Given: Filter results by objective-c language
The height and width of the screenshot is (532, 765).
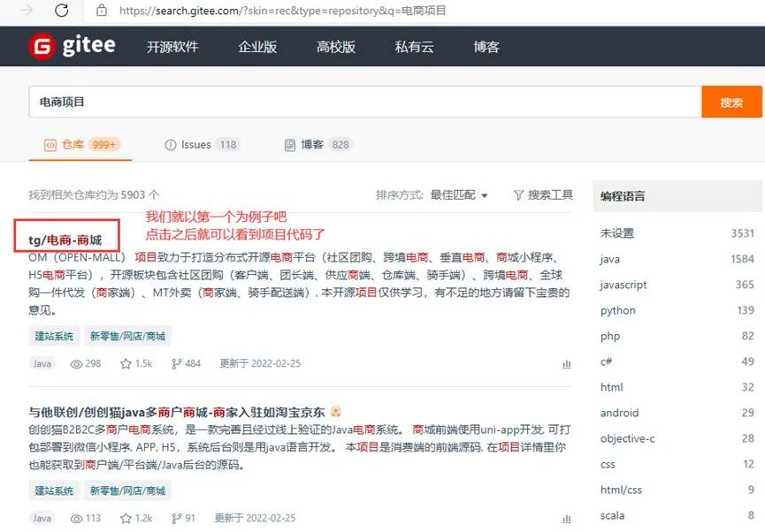Looking at the screenshot, I should click(677, 438).
